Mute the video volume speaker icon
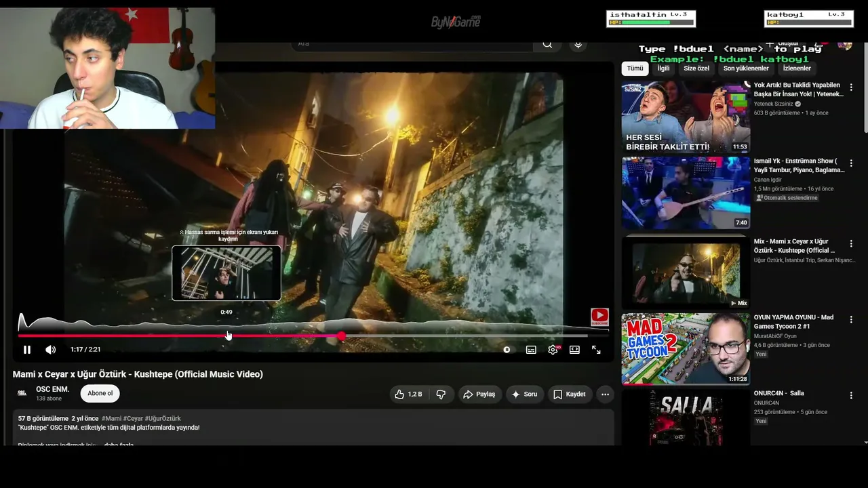The height and width of the screenshot is (488, 868). tap(51, 350)
